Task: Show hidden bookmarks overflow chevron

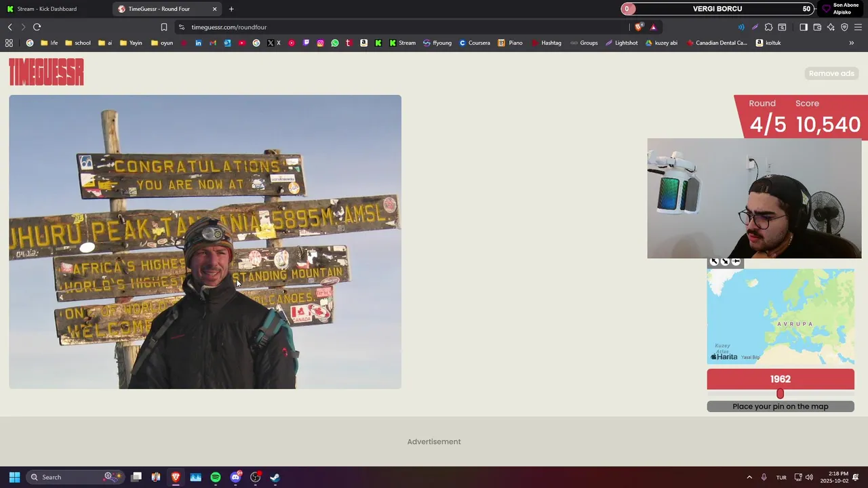Action: coord(851,43)
